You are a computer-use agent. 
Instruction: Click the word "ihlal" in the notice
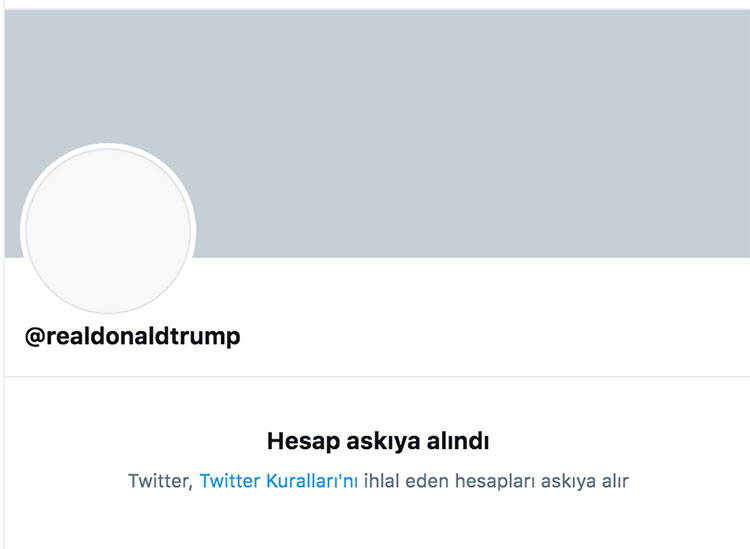coord(383,481)
